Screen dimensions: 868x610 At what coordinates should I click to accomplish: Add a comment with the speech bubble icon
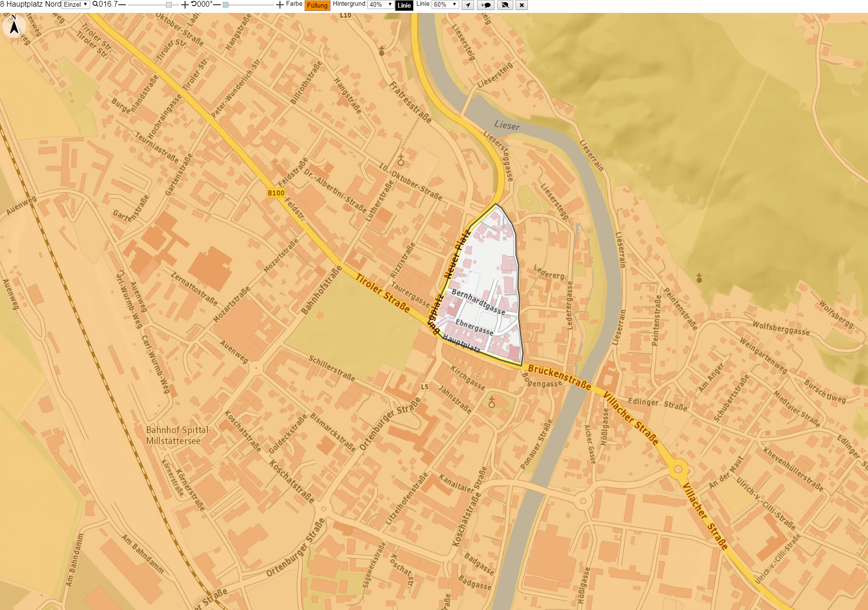click(486, 5)
